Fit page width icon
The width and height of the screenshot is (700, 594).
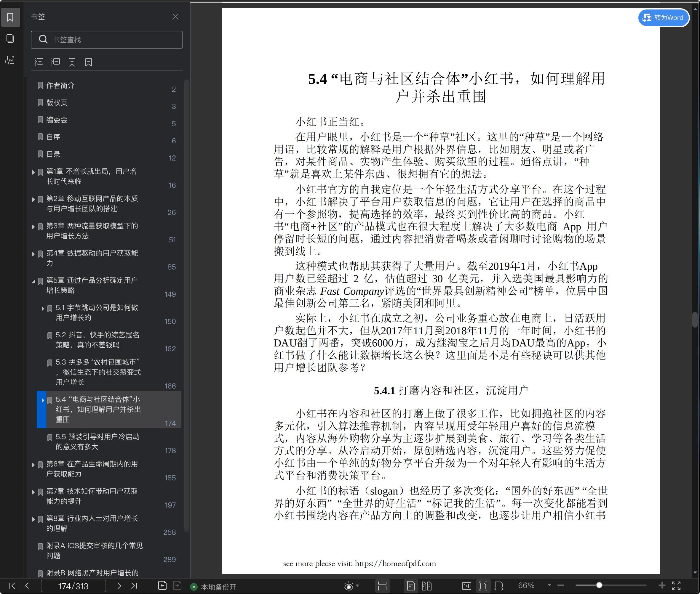[x=499, y=586]
